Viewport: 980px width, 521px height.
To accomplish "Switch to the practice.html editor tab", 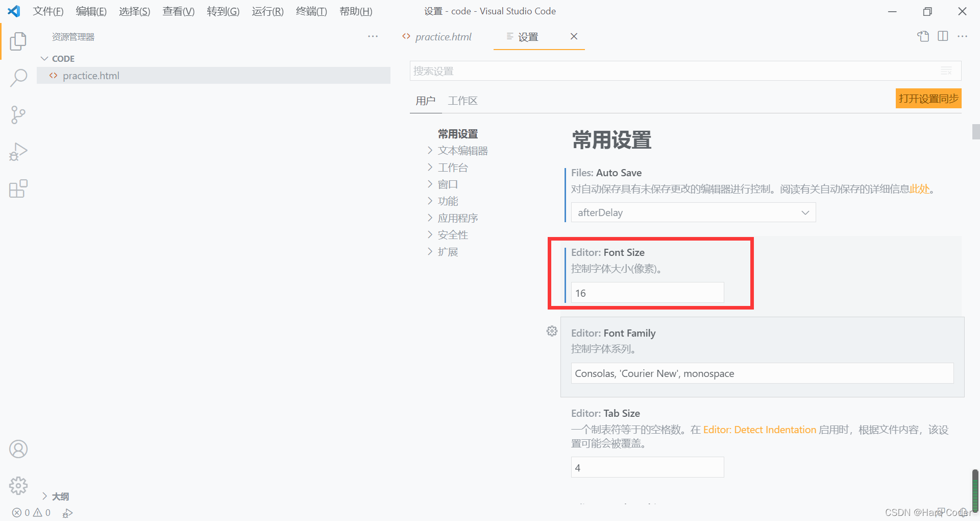I will click(x=443, y=37).
